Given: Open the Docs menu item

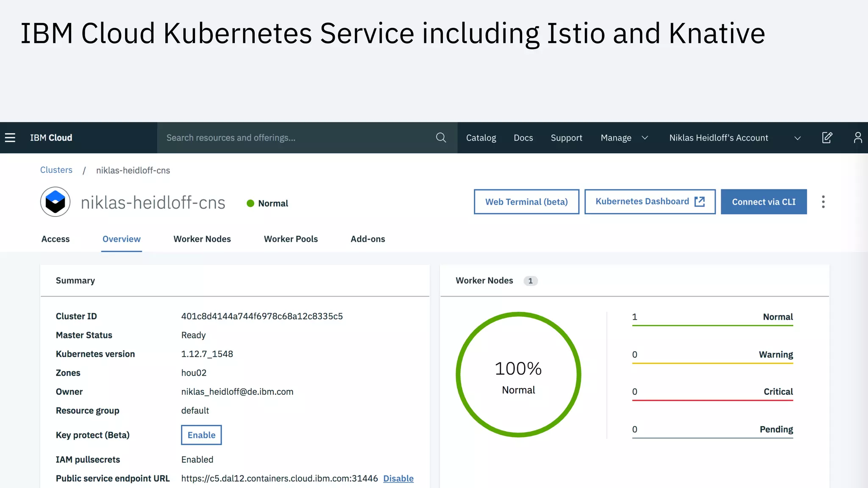Looking at the screenshot, I should pyautogui.click(x=523, y=138).
